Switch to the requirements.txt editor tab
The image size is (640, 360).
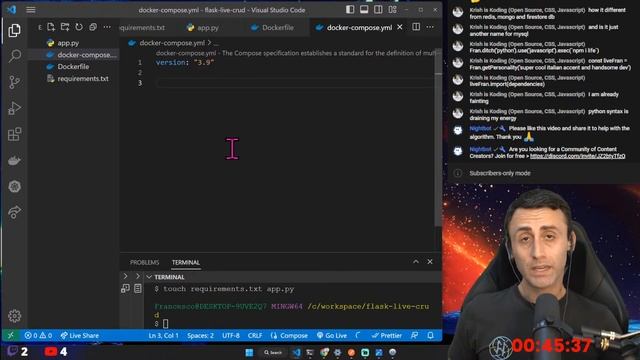tap(143, 28)
